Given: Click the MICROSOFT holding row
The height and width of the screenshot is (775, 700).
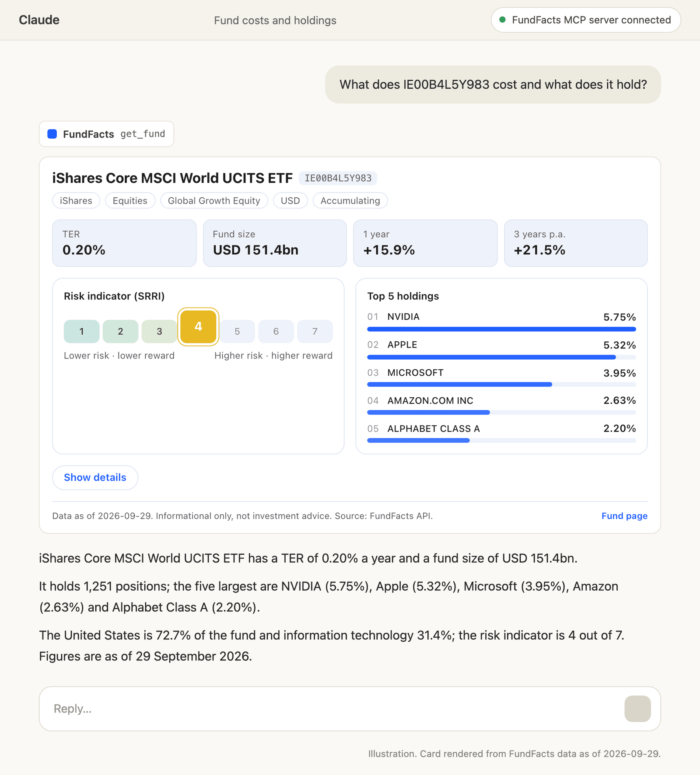Looking at the screenshot, I should point(501,377).
